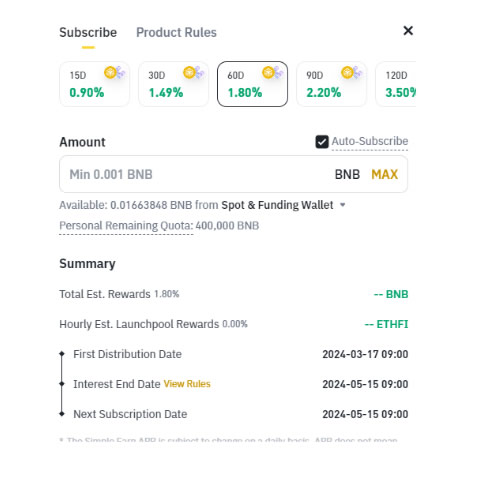Close the subscribe dialog with X icon

click(408, 31)
